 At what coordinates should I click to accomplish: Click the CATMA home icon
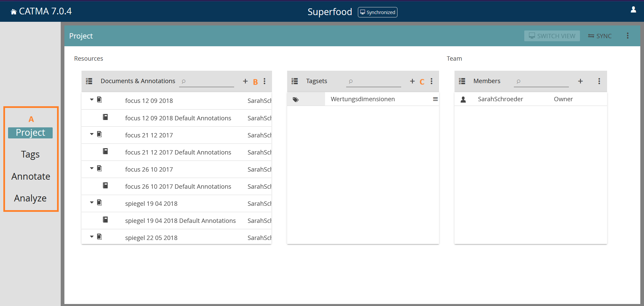tap(13, 12)
